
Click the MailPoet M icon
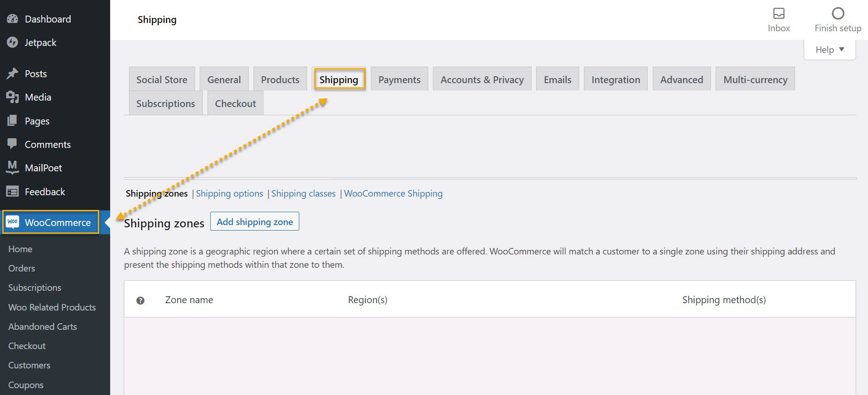tap(12, 168)
